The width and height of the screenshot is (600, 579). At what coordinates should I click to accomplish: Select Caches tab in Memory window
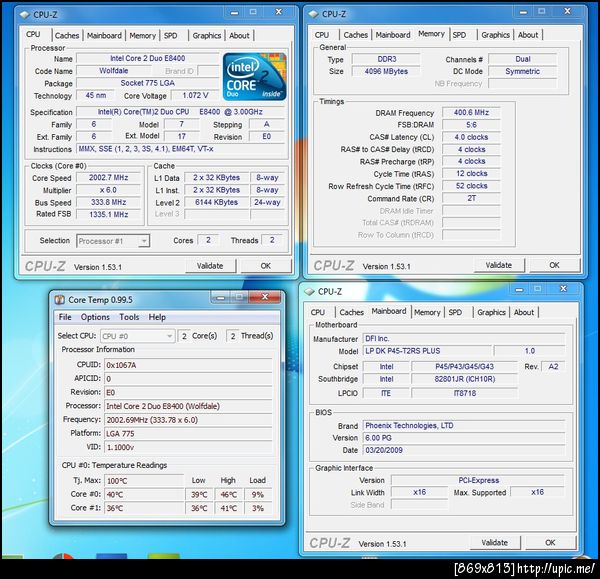(x=355, y=35)
